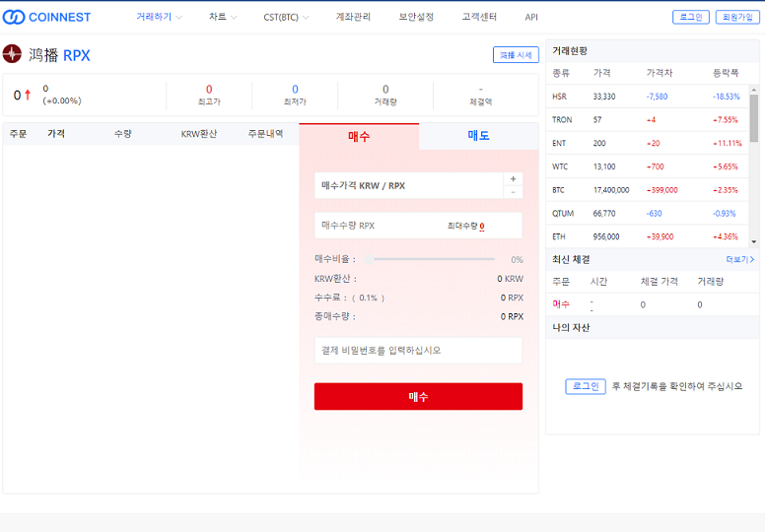This screenshot has height=532, width=765.
Task: Select the HSR row in 거래현황
Action: point(647,97)
